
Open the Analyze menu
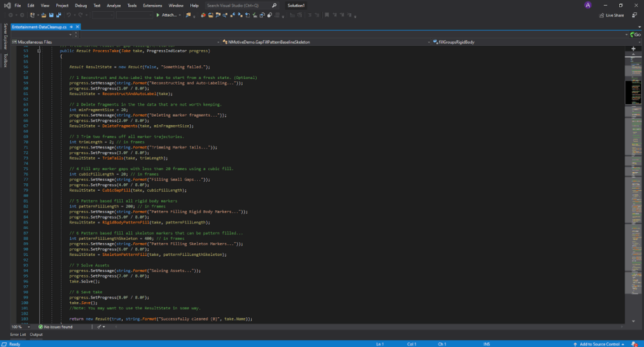(114, 6)
